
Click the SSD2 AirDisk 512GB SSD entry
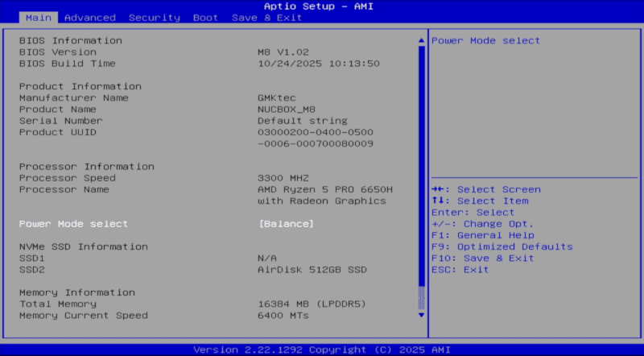point(312,270)
